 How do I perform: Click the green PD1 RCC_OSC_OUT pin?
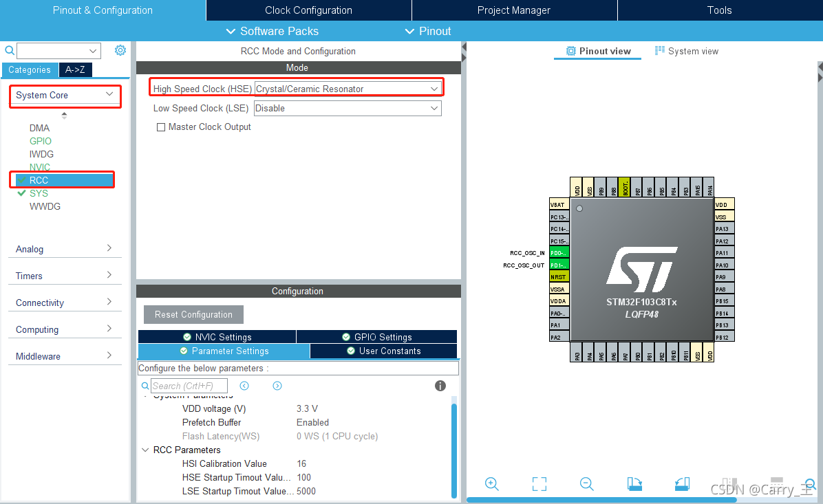click(x=559, y=265)
